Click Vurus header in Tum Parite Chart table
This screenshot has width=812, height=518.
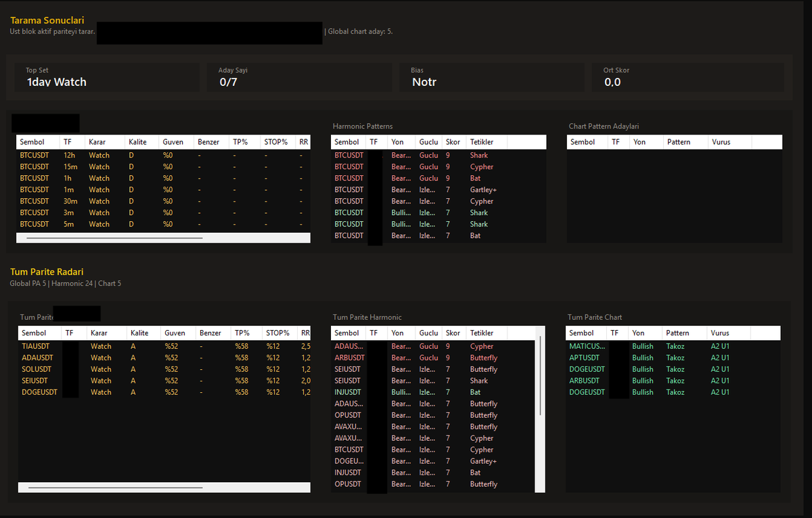pos(729,333)
